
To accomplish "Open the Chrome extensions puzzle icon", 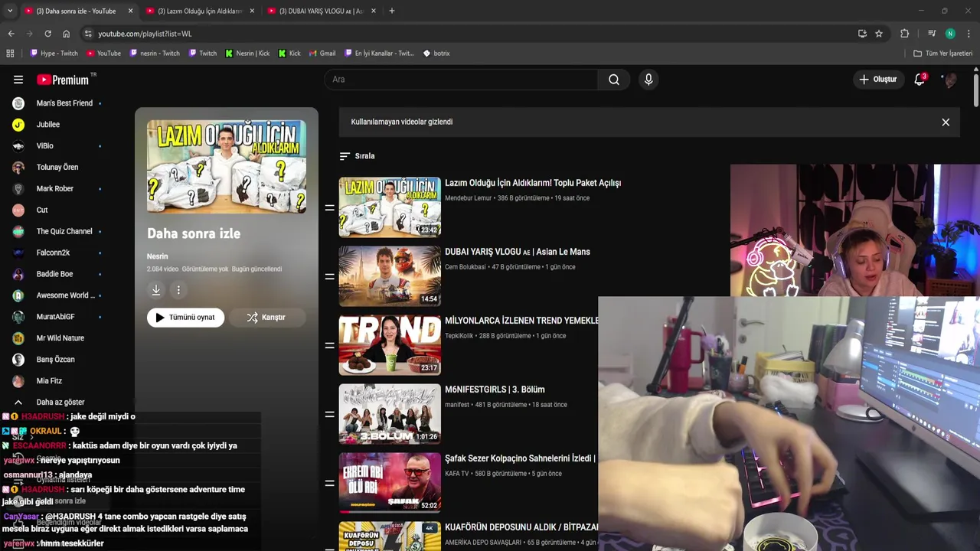I will pyautogui.click(x=905, y=34).
